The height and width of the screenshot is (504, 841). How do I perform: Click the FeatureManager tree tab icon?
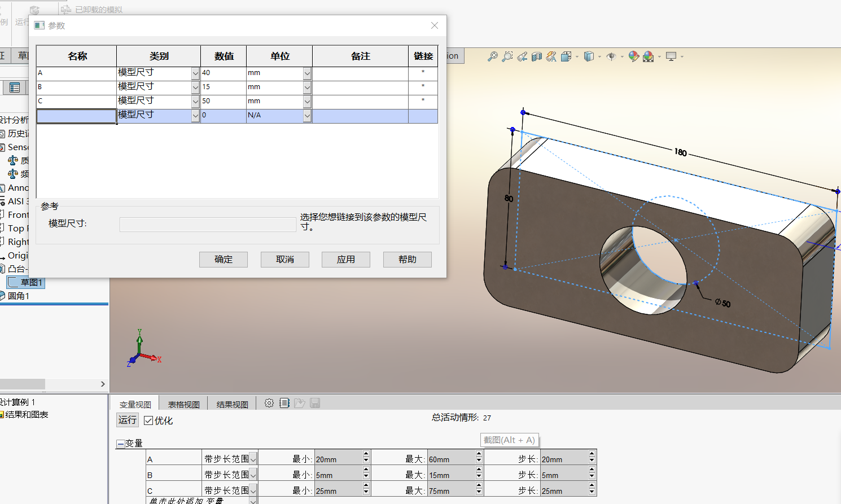coord(15,87)
